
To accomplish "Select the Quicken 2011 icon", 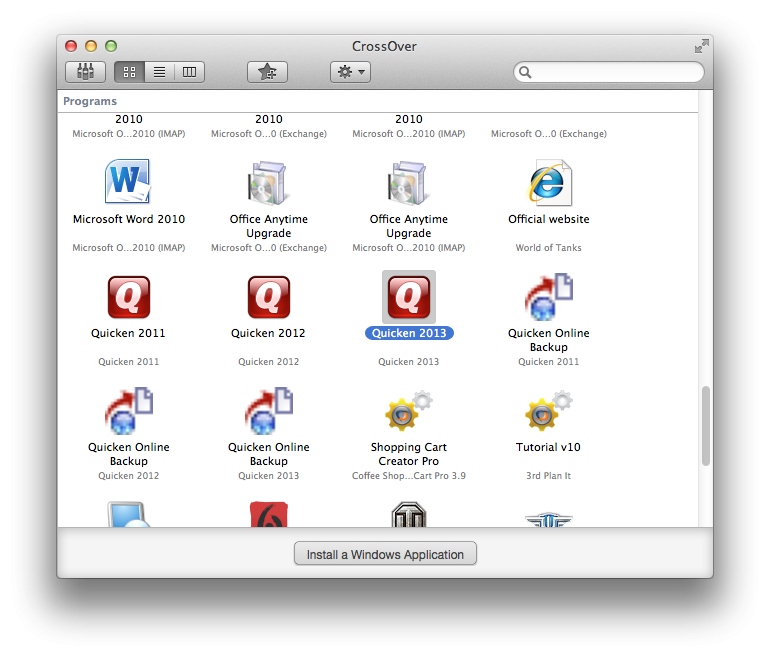I will [x=129, y=297].
